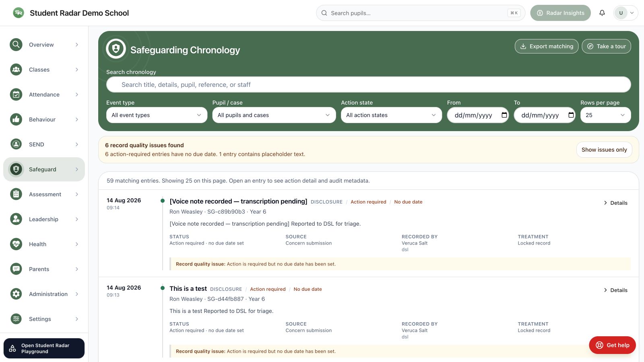Click the Leadership person-star icon

coord(16,219)
